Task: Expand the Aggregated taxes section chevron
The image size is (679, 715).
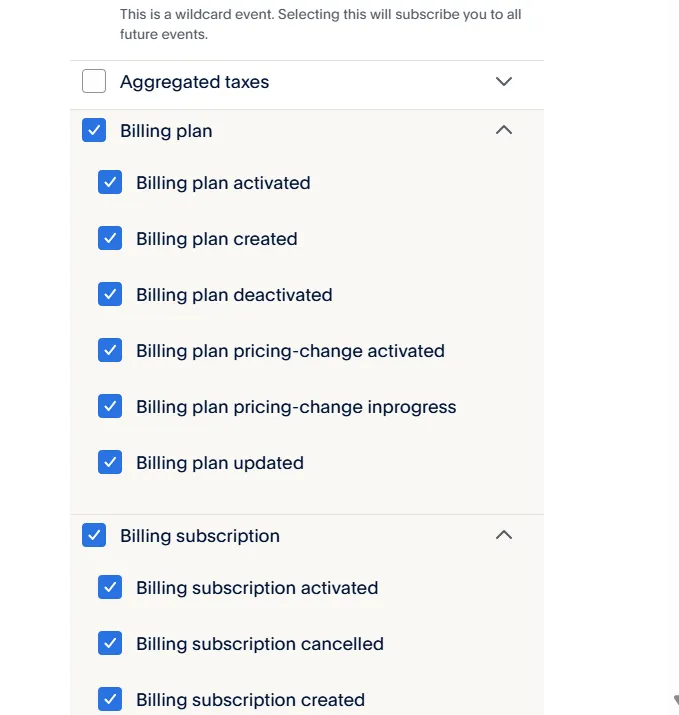Action: pyautogui.click(x=504, y=82)
